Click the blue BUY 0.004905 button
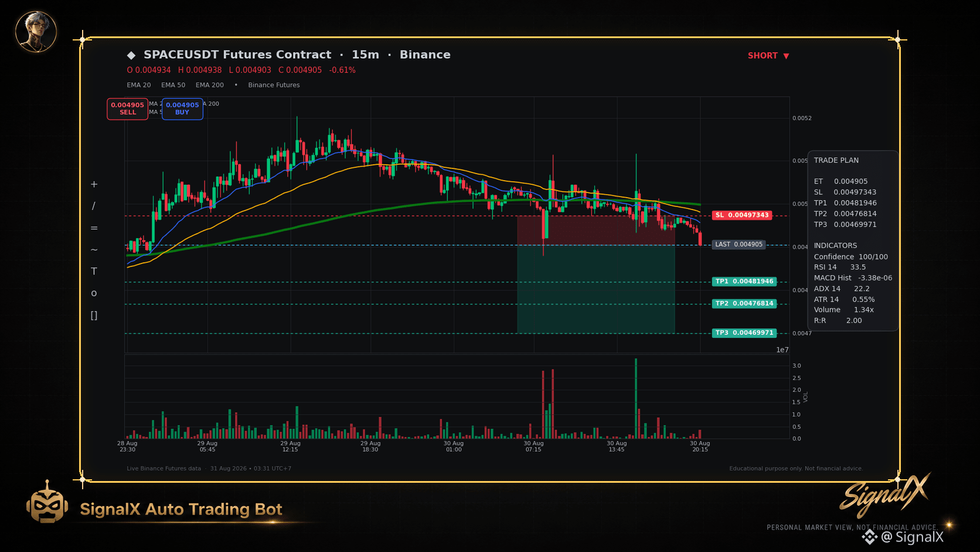Image resolution: width=980 pixels, height=552 pixels. coord(182,109)
